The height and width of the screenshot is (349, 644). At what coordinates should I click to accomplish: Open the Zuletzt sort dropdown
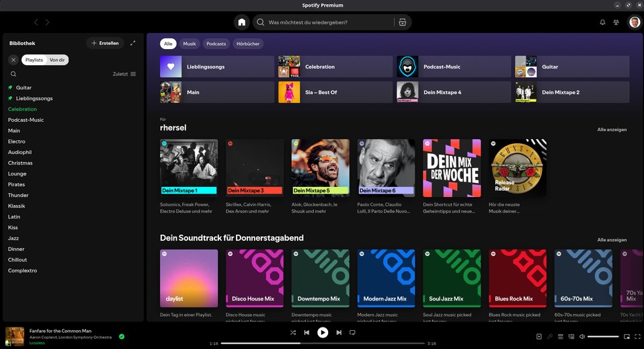[x=124, y=74]
